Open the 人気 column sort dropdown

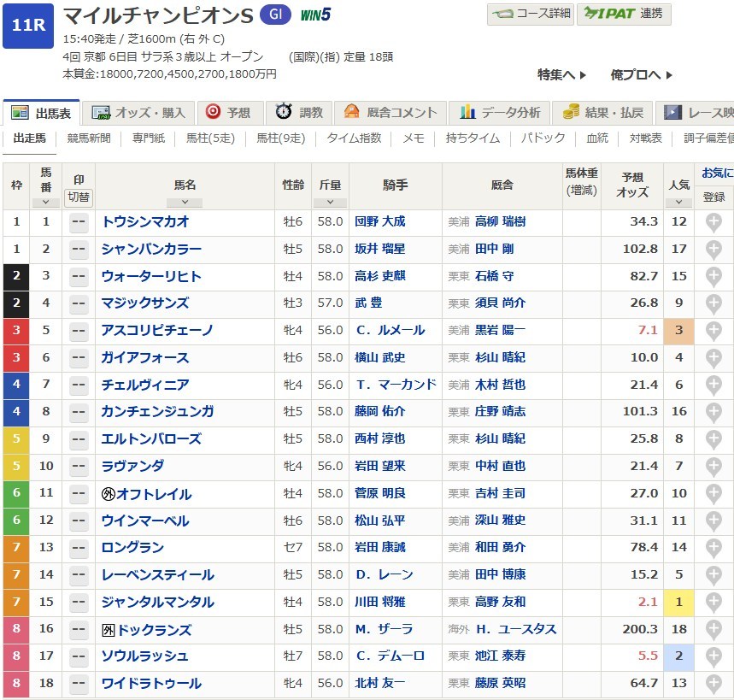[x=678, y=203]
